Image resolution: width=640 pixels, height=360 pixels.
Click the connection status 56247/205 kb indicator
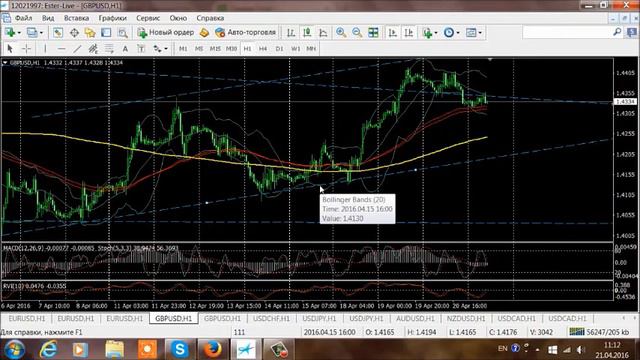pos(599,332)
